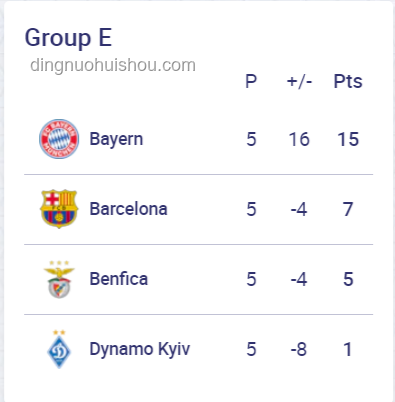Screen dimensions: 395x402
Task: Click Benfica's 5 points value
Action: 348,279
